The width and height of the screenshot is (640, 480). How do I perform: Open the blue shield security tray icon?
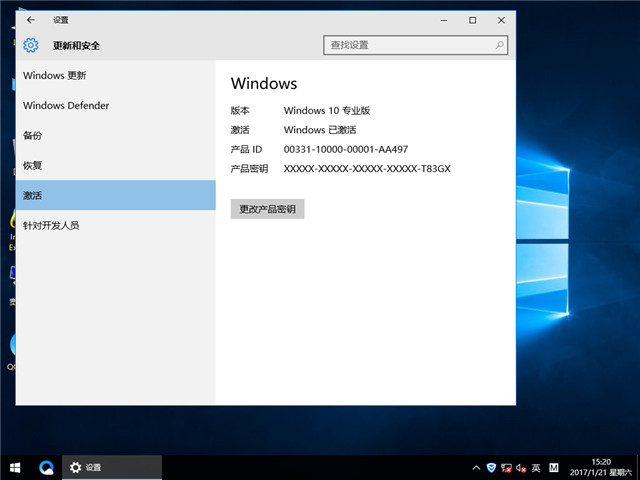pyautogui.click(x=491, y=468)
